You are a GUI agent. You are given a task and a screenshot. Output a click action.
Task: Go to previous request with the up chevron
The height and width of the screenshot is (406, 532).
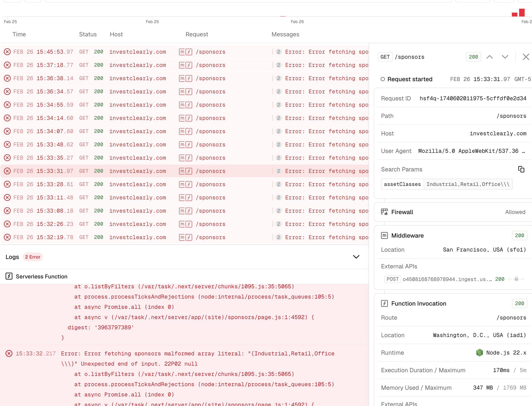(490, 57)
